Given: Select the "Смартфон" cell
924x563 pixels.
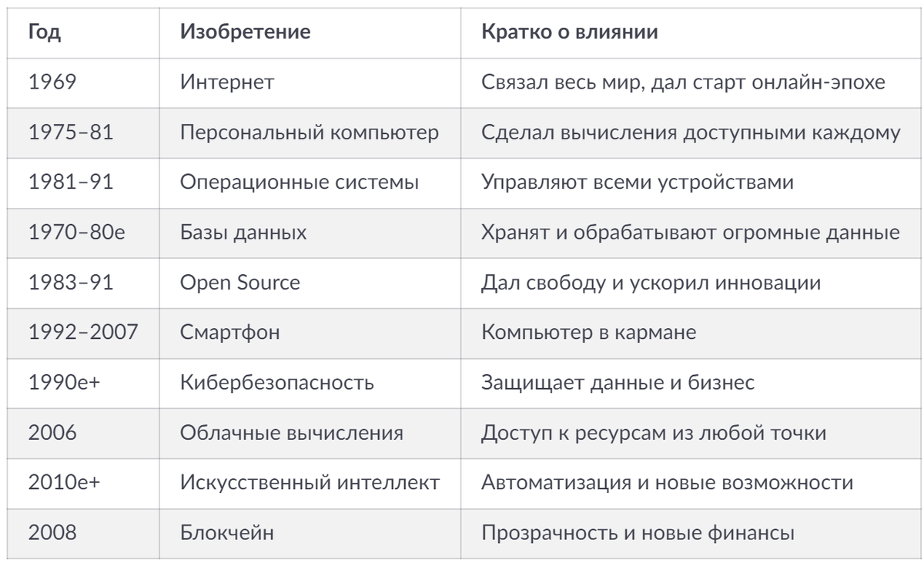Looking at the screenshot, I should (x=310, y=333).
